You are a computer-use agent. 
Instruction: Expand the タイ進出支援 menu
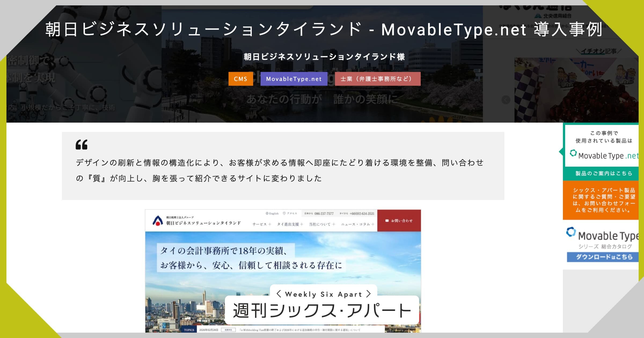point(302,224)
